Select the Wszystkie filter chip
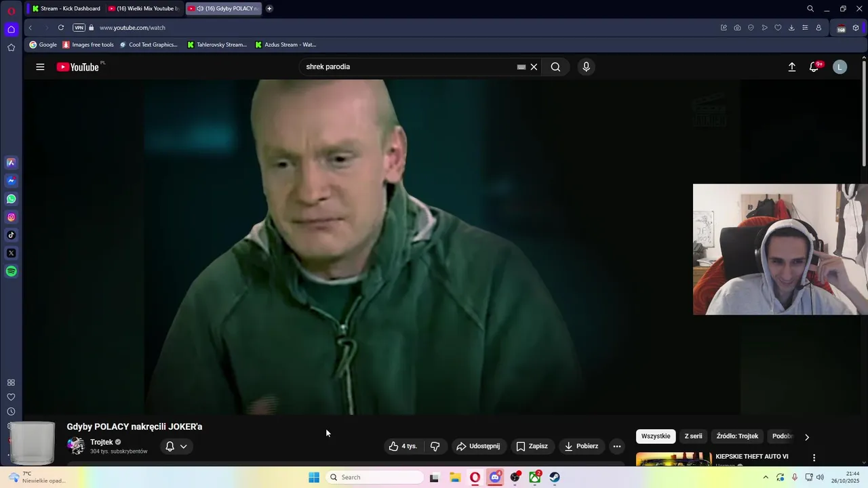The height and width of the screenshot is (488, 868). point(656,436)
